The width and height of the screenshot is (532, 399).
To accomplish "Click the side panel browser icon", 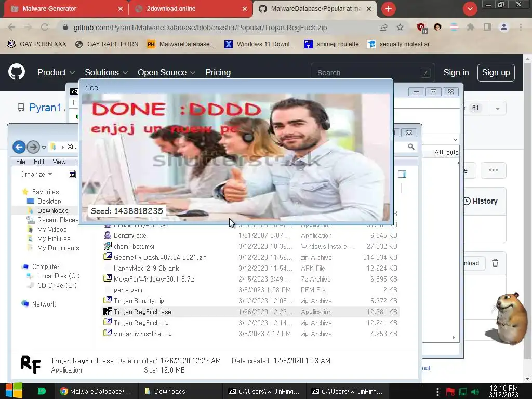I will point(487,27).
